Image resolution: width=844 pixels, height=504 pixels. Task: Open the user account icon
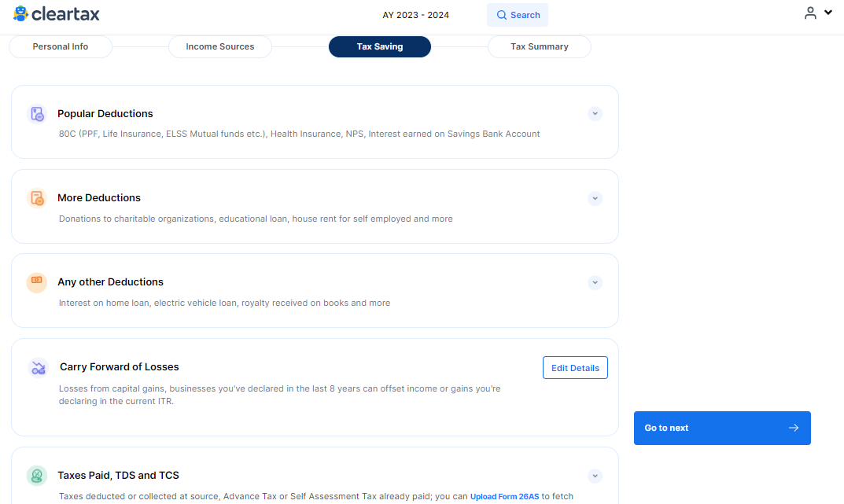(810, 13)
